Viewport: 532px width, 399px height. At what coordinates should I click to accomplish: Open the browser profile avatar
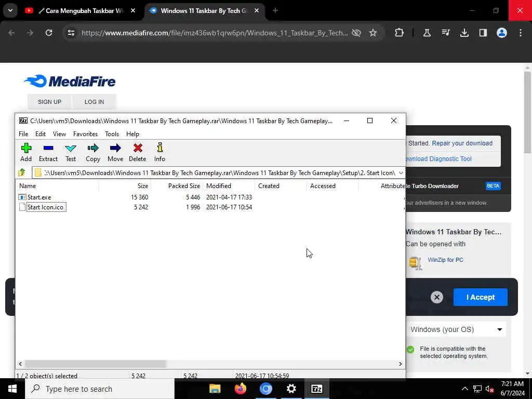(x=501, y=33)
